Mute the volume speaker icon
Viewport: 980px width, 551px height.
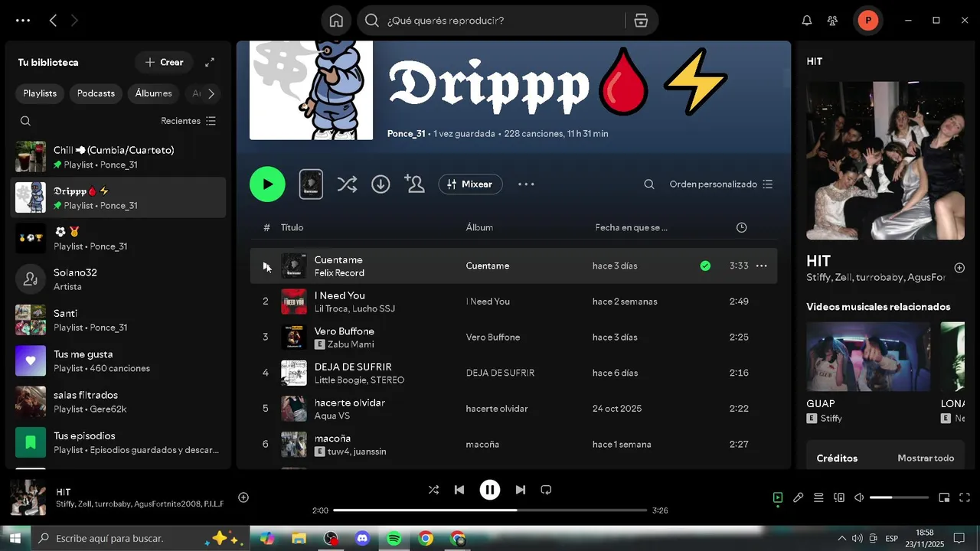point(859,497)
